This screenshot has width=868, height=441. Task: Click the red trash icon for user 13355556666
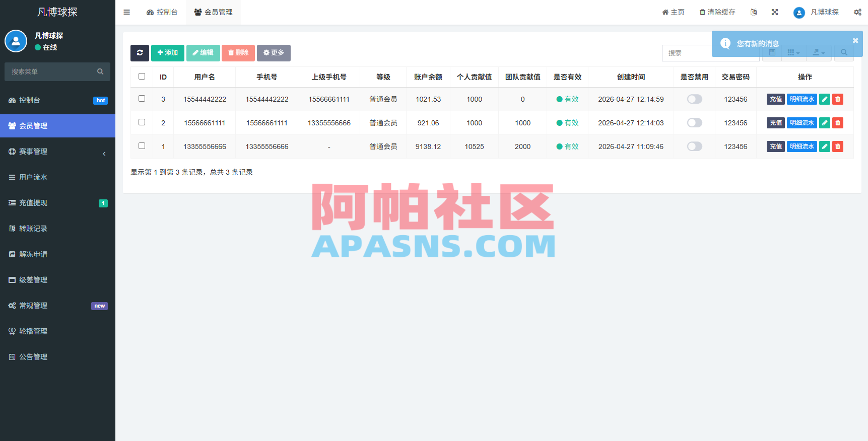838,146
